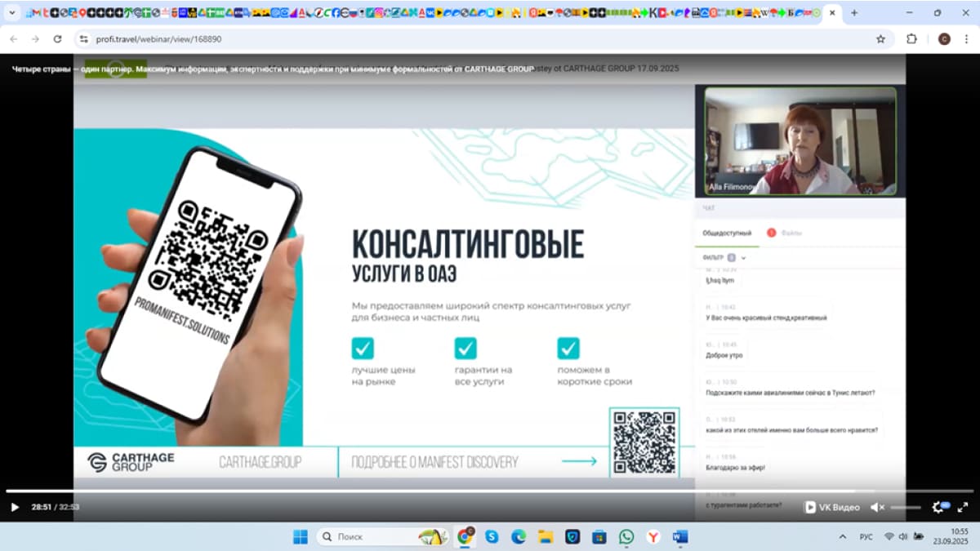Show hidden system tray icons
The width and height of the screenshot is (980, 551).
(x=843, y=536)
